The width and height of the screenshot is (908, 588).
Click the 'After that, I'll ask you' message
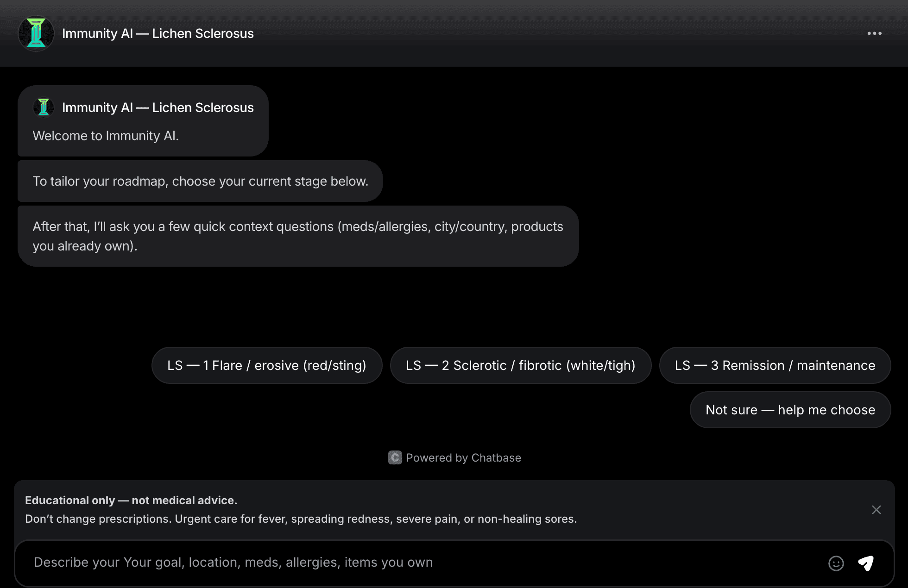[297, 236]
